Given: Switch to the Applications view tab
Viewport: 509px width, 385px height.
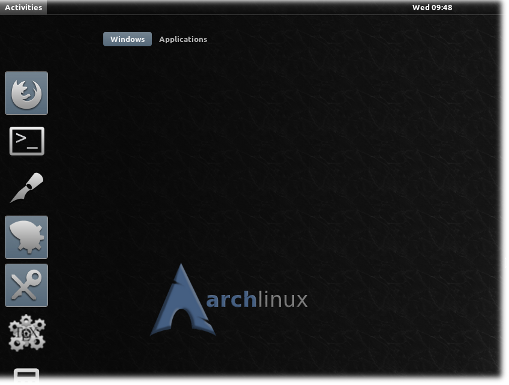Looking at the screenshot, I should pyautogui.click(x=183, y=39).
